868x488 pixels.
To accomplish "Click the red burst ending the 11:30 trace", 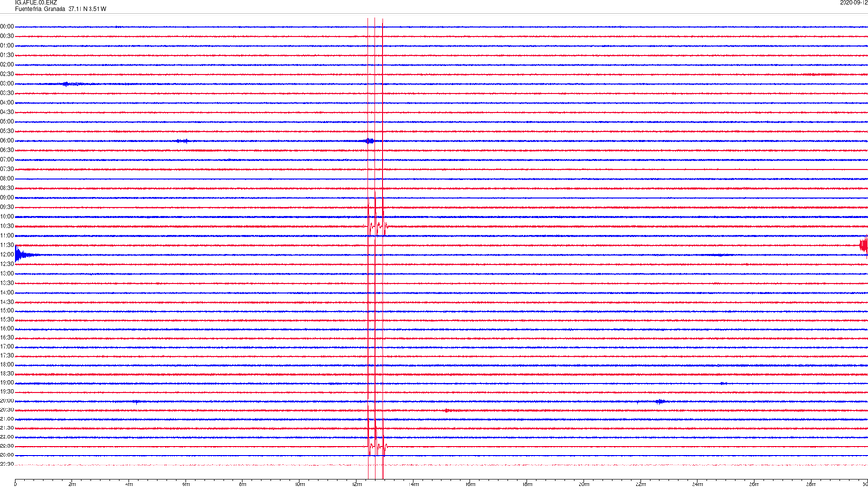I will point(863,245).
